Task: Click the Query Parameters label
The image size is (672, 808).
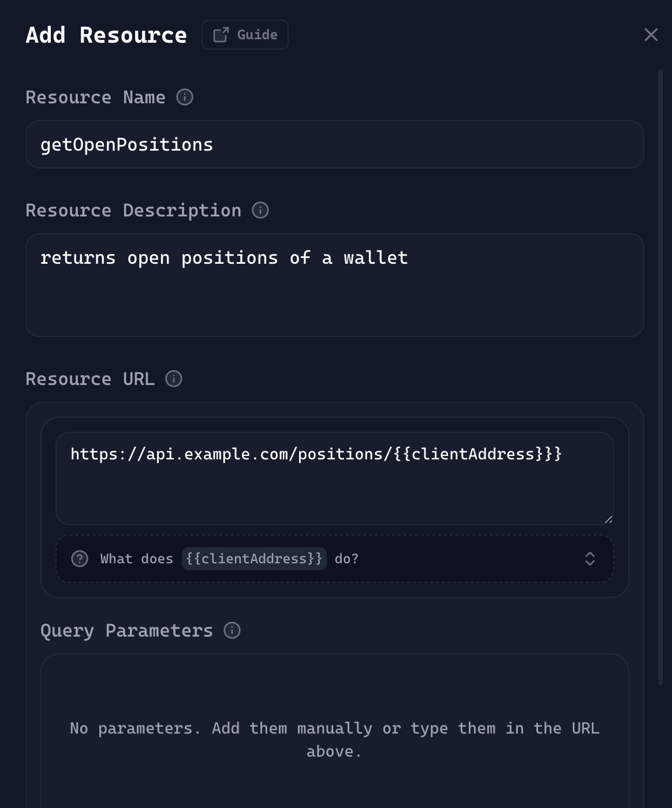Action: (x=126, y=630)
